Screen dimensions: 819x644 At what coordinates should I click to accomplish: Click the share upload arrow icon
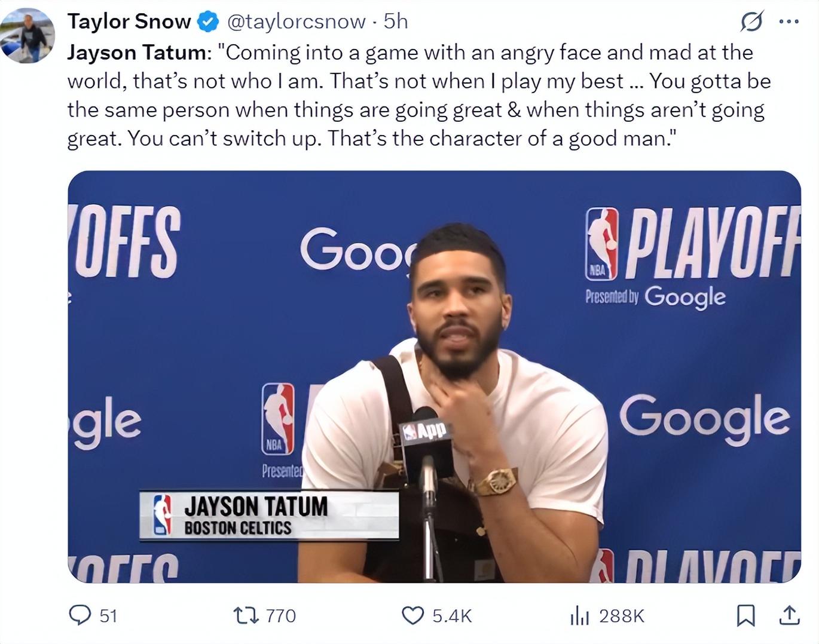pos(789,614)
